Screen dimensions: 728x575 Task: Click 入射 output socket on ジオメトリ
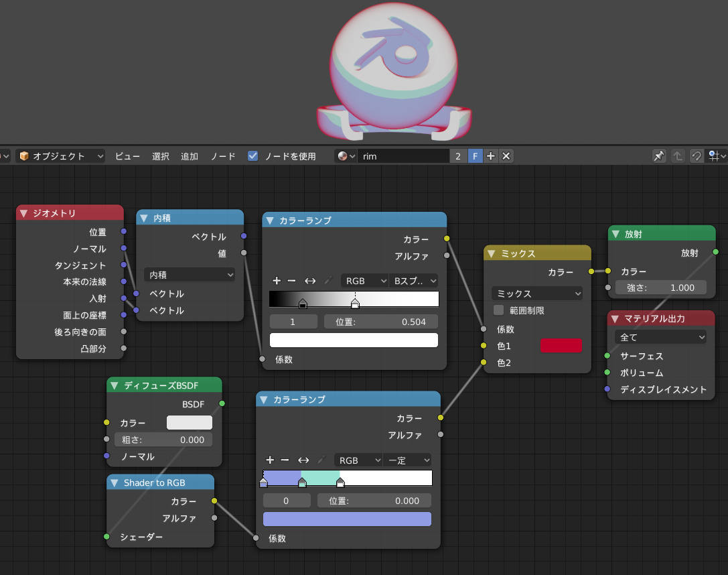[x=123, y=298]
